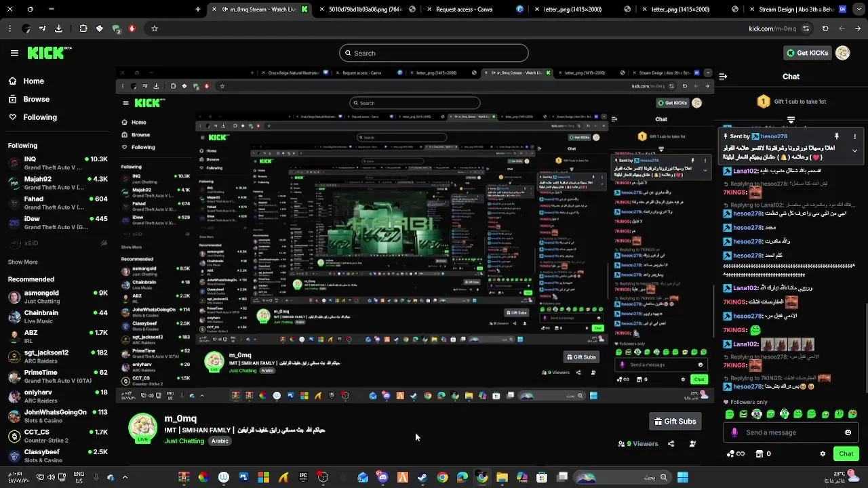The image size is (868, 488).
Task: Click the Arabic language tag
Action: tap(220, 441)
